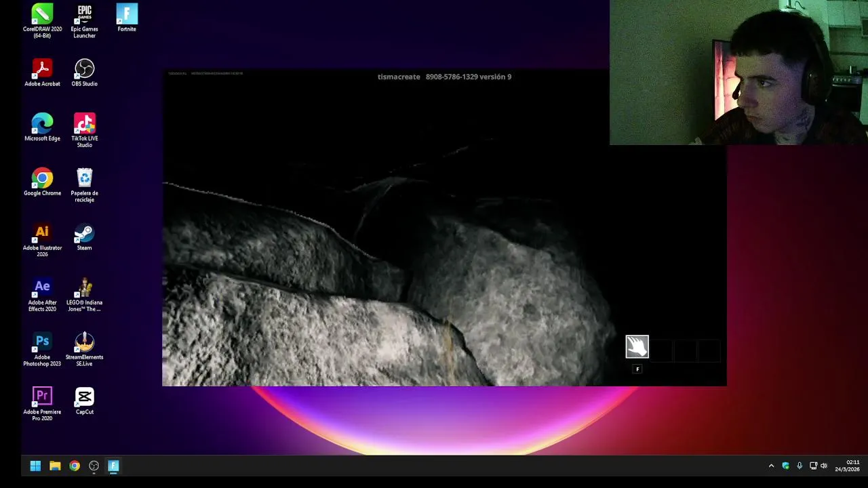This screenshot has height=488, width=868.
Task: Select the CapCut desktop icon
Action: tap(84, 401)
